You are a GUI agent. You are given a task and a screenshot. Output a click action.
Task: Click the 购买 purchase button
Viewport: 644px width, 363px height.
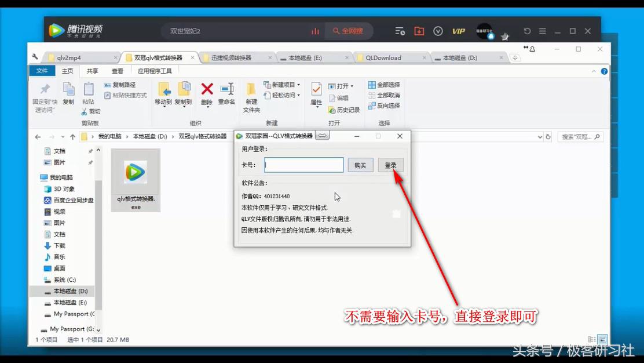[360, 165]
